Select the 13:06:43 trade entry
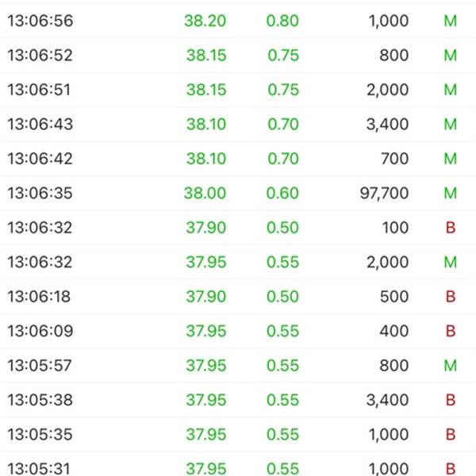The height and width of the screenshot is (476, 476). (238, 124)
